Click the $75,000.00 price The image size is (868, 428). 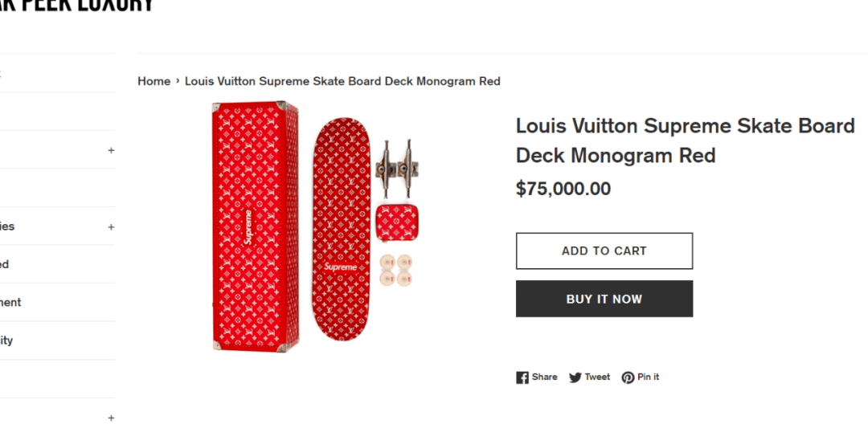pyautogui.click(x=563, y=190)
